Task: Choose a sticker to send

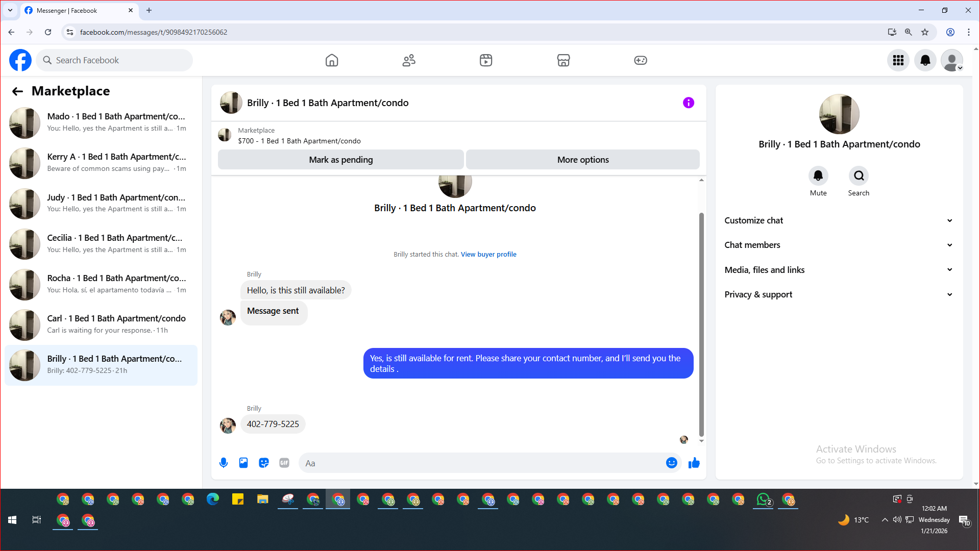Action: (x=264, y=463)
